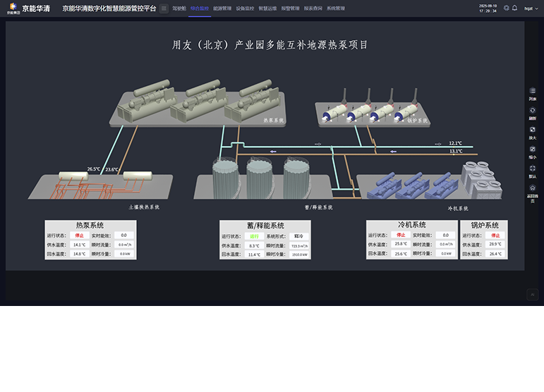Viewport: 544px width, 392px height.
Task: Open the 系统管理 menu tab
Action: click(x=335, y=8)
